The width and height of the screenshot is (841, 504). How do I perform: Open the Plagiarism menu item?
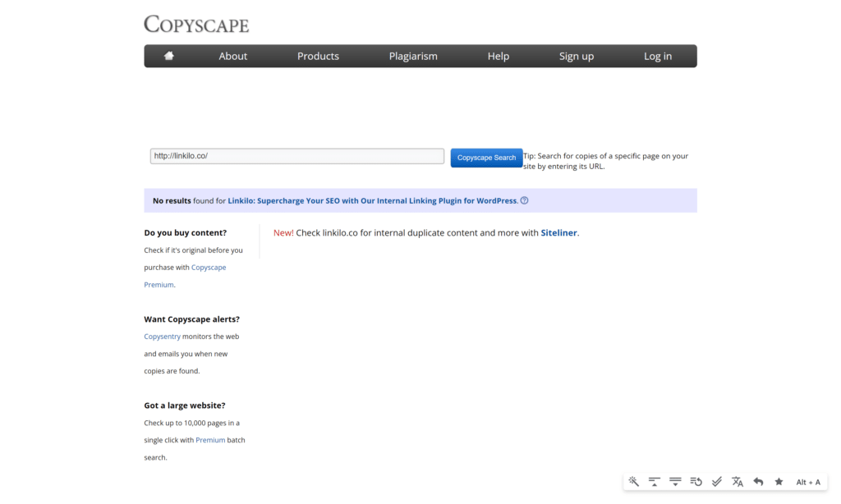413,57
